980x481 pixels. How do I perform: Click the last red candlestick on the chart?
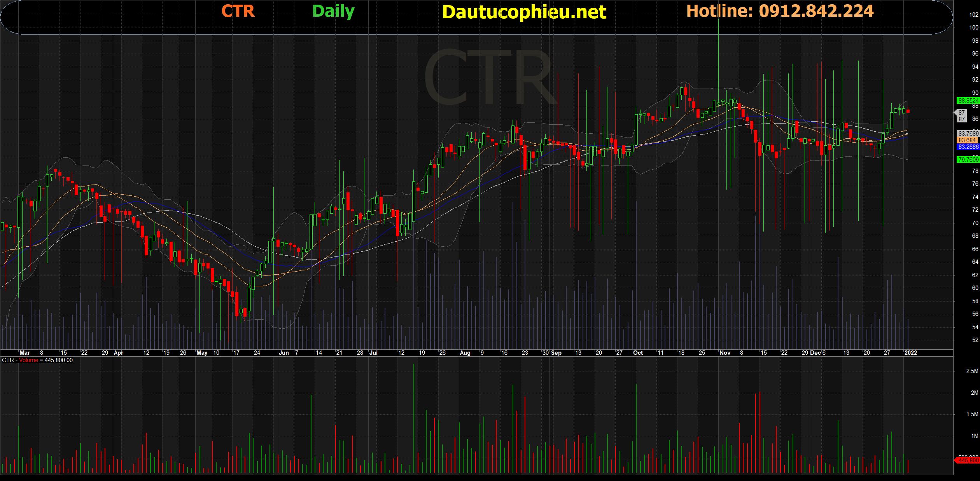coord(908,111)
